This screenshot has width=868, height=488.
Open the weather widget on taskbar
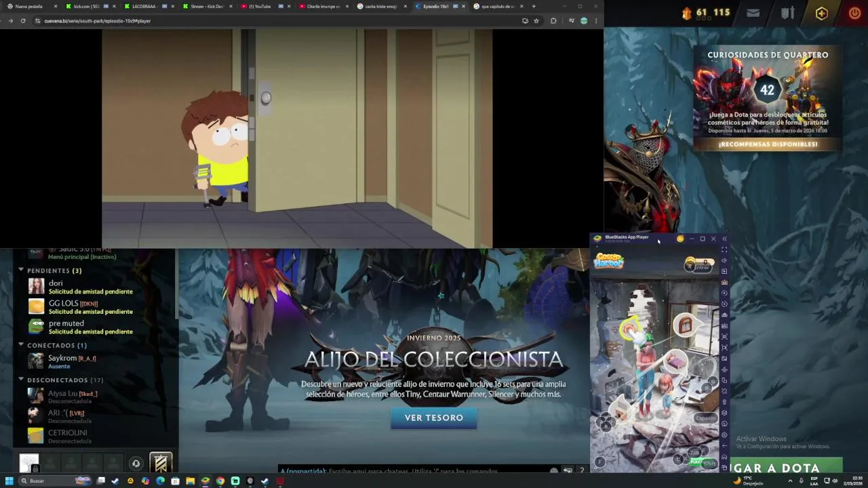click(749, 481)
